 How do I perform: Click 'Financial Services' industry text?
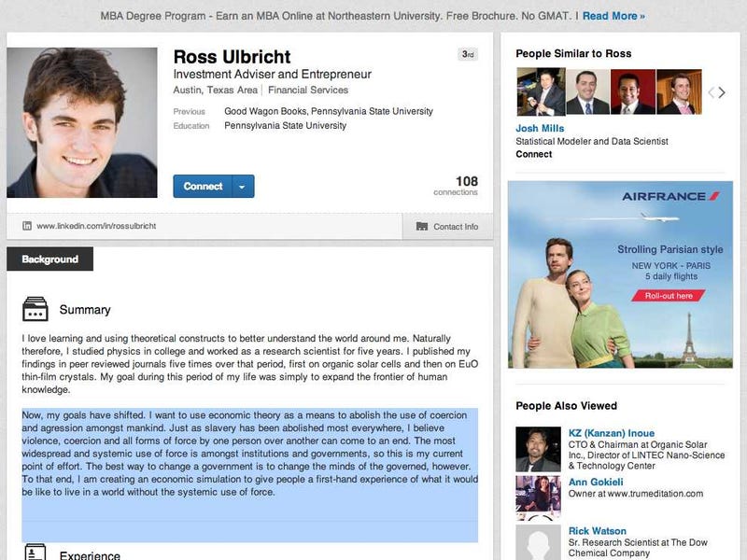coord(308,90)
